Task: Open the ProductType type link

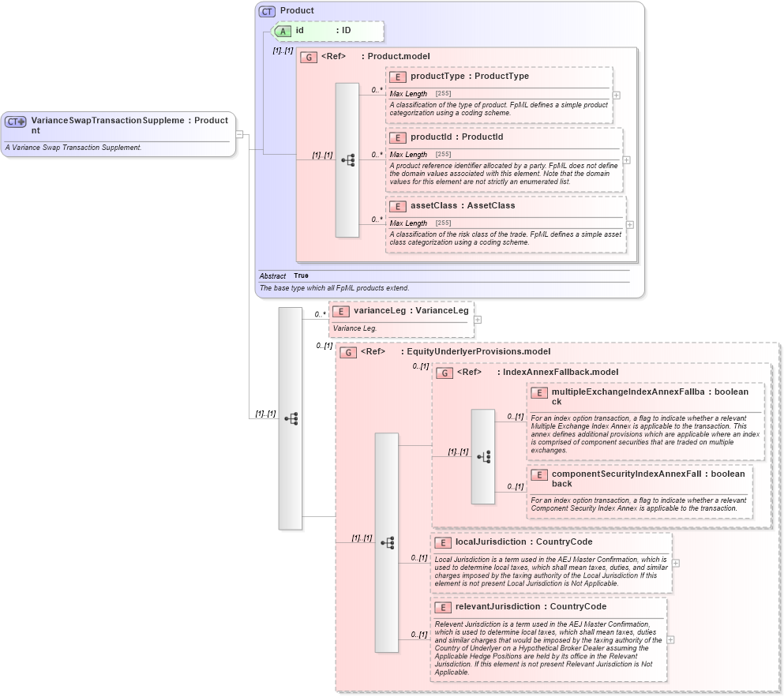Action: pos(501,76)
